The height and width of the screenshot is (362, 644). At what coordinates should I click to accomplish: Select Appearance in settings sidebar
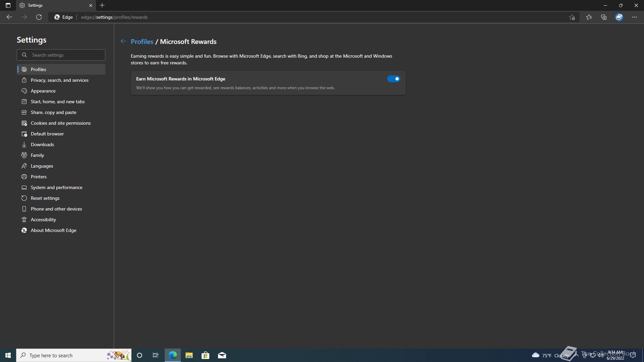pyautogui.click(x=43, y=91)
